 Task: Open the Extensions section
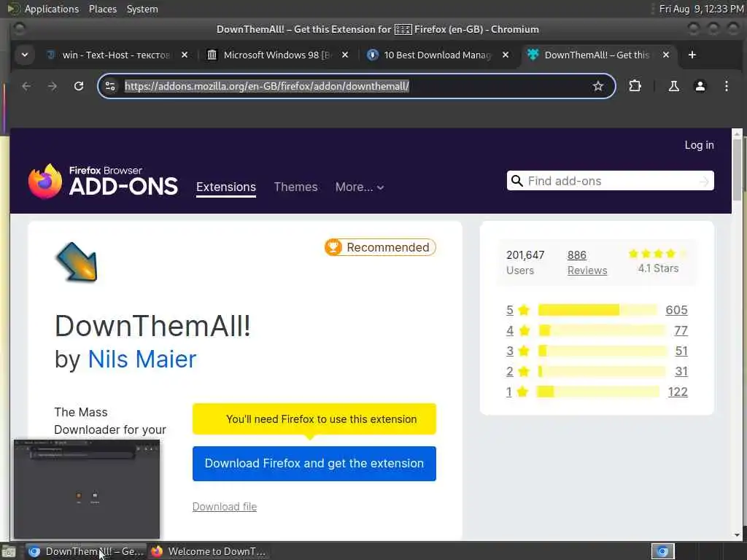pyautogui.click(x=226, y=187)
